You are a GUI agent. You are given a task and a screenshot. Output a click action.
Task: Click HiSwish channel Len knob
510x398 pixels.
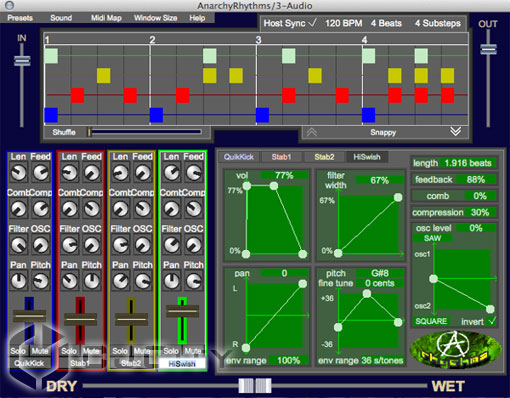pyautogui.click(x=171, y=173)
